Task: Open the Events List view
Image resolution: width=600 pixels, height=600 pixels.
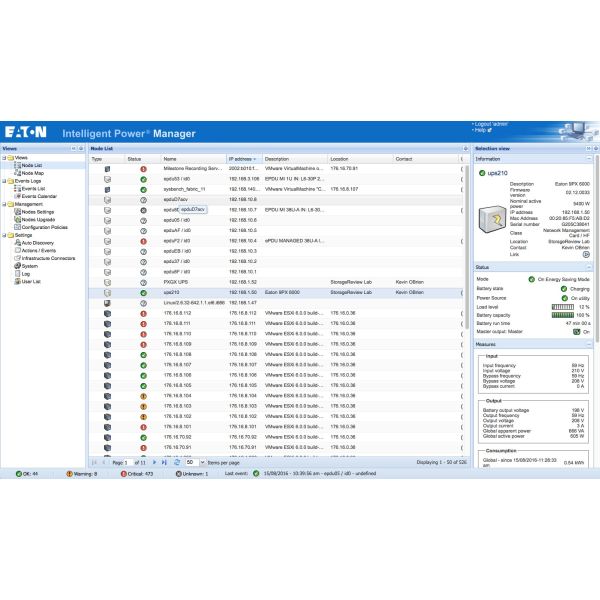Action: coord(33,189)
